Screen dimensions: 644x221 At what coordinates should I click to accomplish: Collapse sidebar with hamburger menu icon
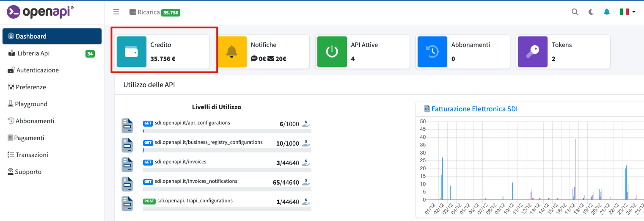click(116, 12)
